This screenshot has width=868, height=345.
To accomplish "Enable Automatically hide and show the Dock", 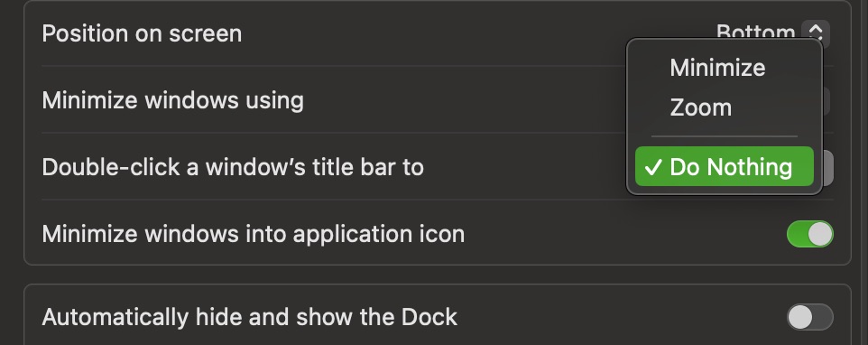I will (810, 317).
